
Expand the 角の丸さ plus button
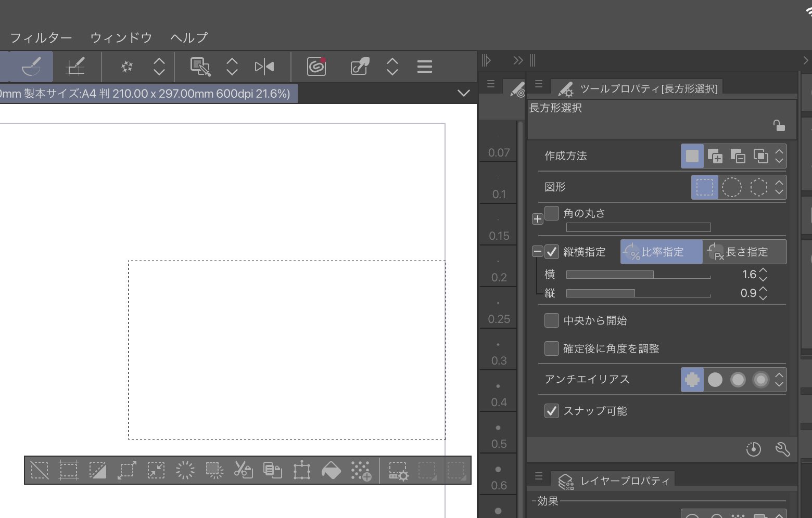(x=538, y=219)
